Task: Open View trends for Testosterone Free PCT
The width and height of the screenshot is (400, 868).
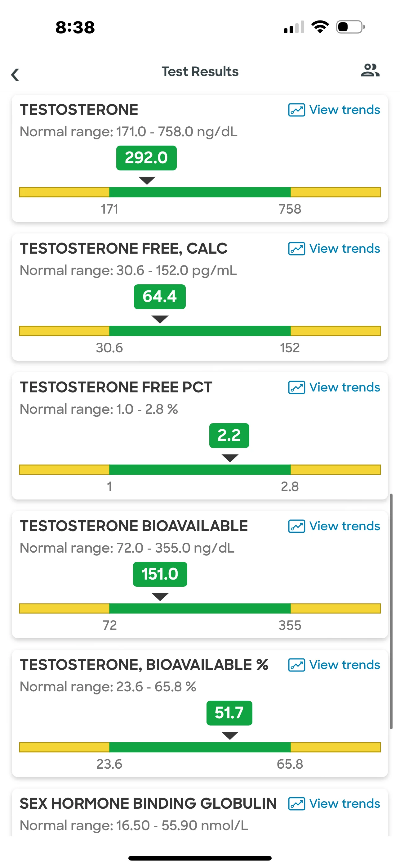Action: coord(344,387)
